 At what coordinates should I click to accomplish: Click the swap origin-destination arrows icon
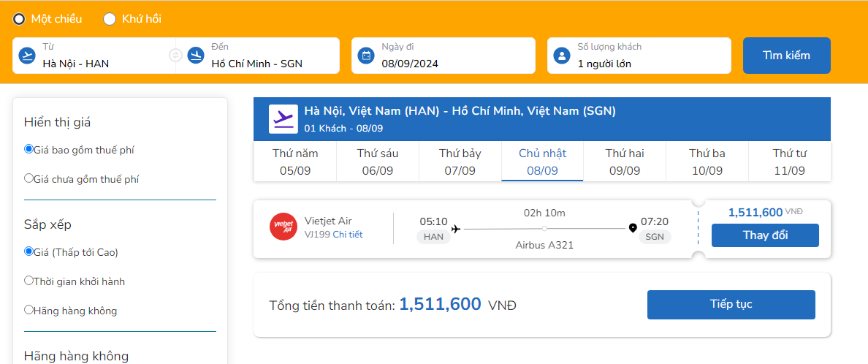(175, 56)
